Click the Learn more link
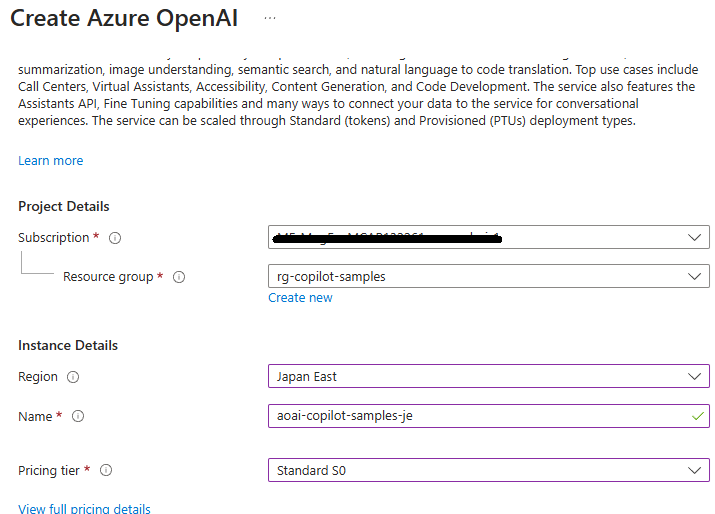715x514 pixels. coord(50,161)
